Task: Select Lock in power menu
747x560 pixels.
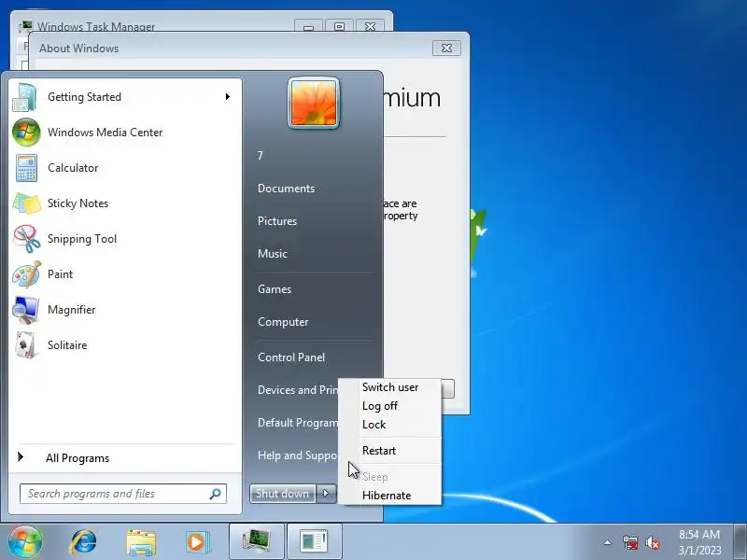Action: pyautogui.click(x=389, y=425)
